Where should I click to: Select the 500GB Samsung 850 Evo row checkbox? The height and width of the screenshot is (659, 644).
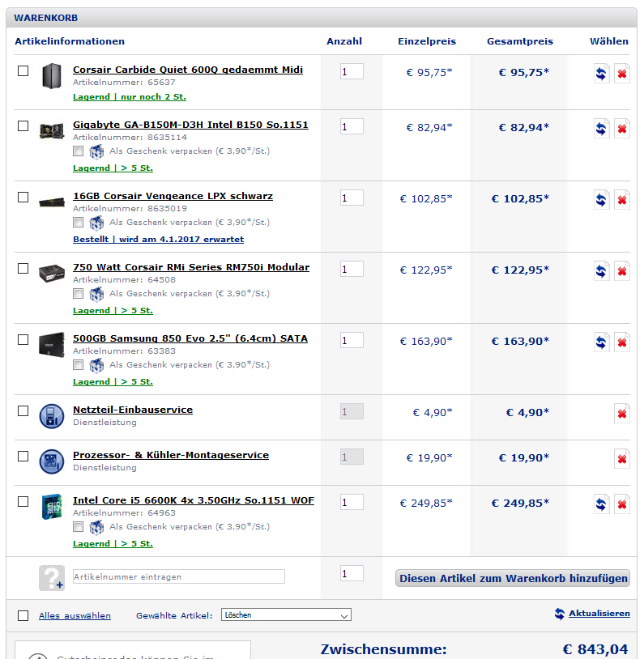click(x=23, y=339)
